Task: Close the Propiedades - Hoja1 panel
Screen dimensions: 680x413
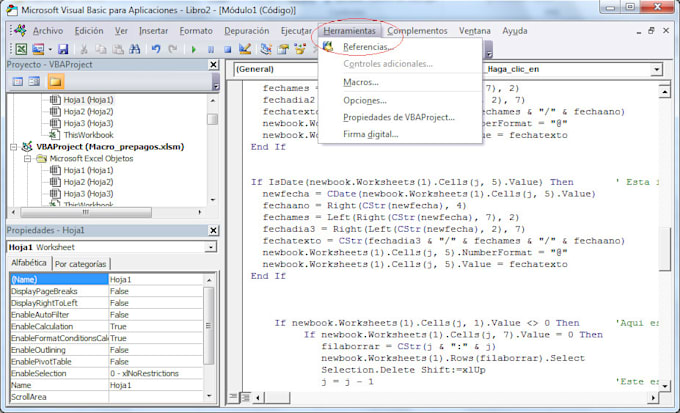Action: click(x=212, y=230)
